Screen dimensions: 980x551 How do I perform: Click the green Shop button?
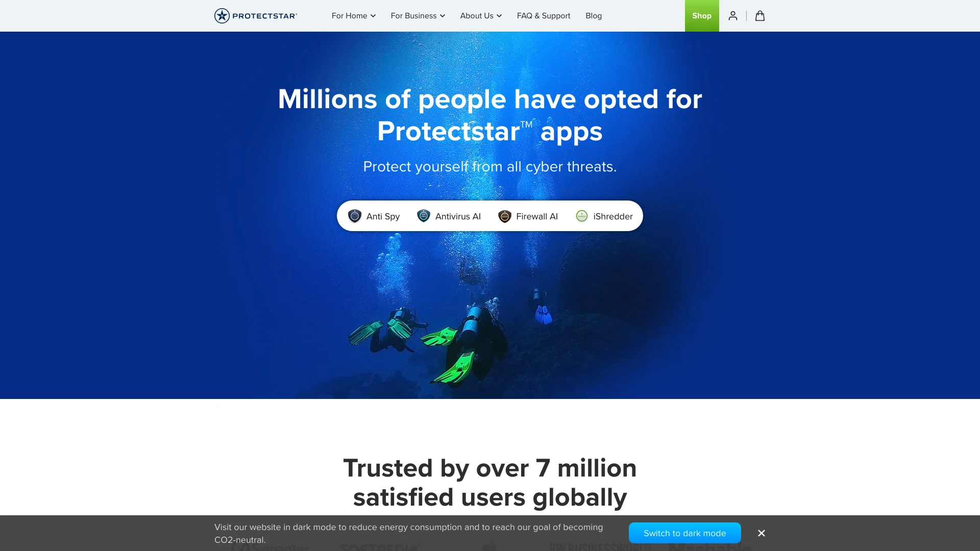pos(702,15)
